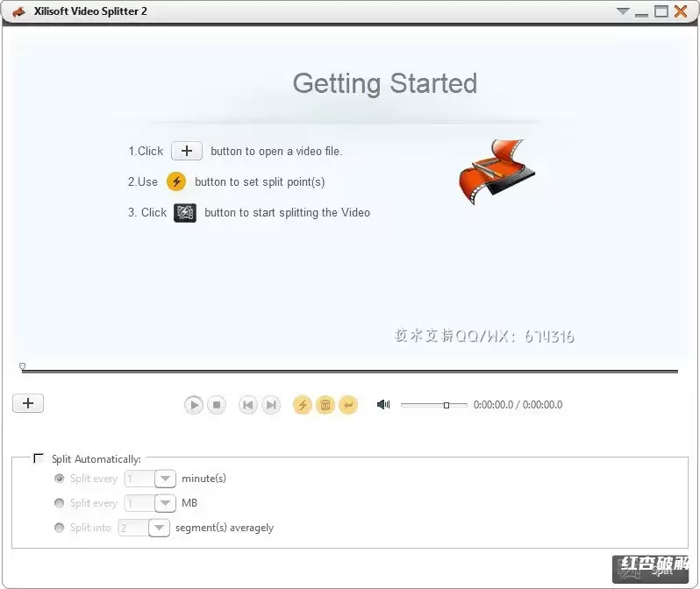Click the add video file plus button
700x589 pixels.
point(28,403)
